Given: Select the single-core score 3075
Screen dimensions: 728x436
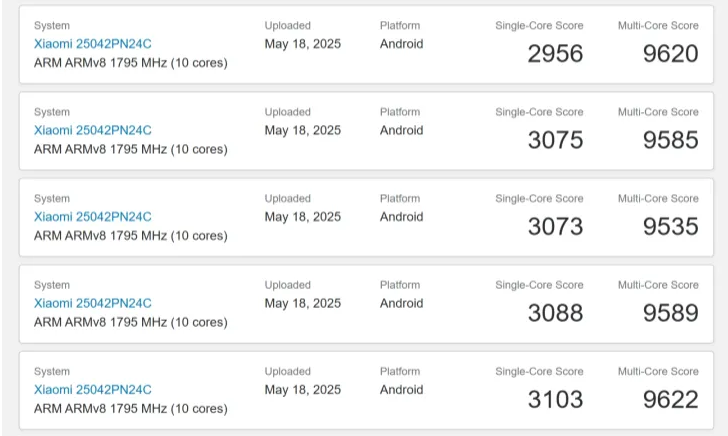Looking at the screenshot, I should (x=555, y=140).
